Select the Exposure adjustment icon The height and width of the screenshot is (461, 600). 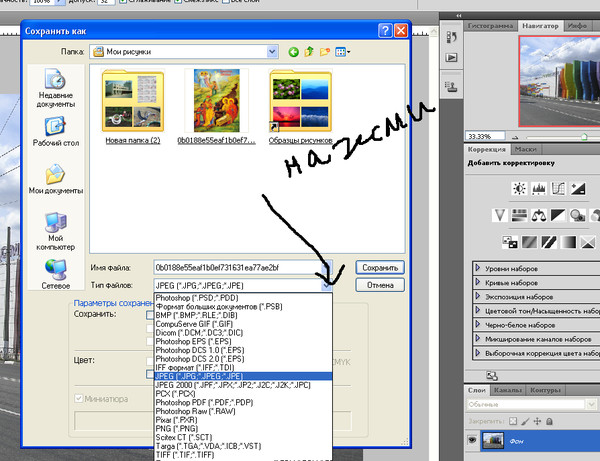coord(578,189)
